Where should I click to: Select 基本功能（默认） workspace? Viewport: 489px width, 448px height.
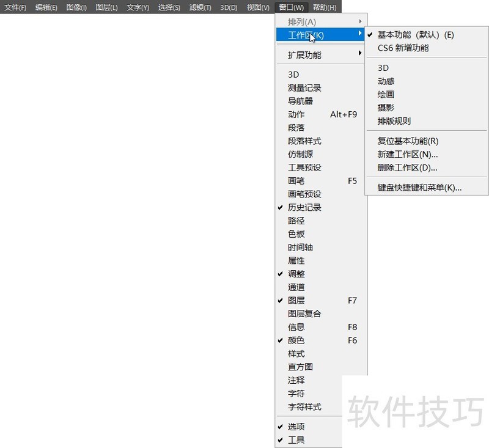click(x=416, y=35)
